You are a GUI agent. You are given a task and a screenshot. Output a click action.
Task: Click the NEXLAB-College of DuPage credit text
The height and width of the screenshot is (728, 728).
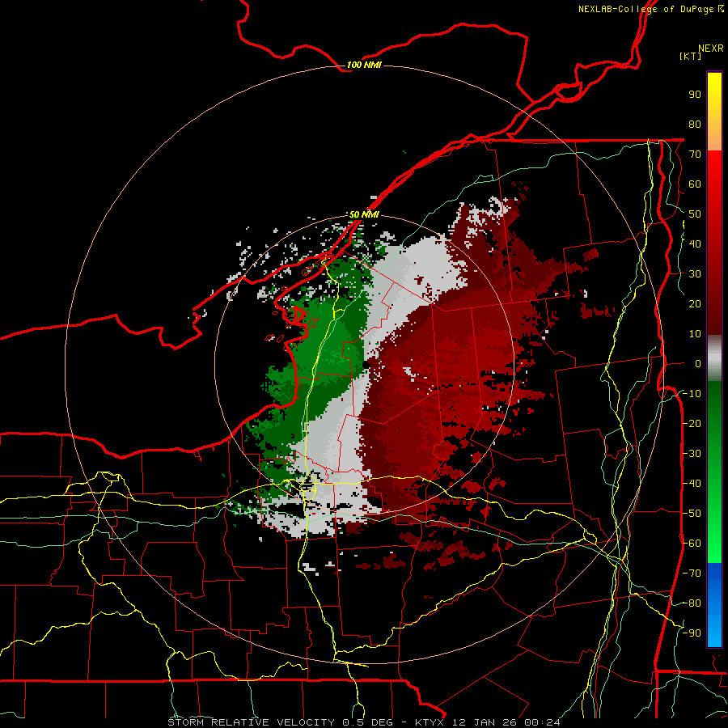(x=645, y=9)
